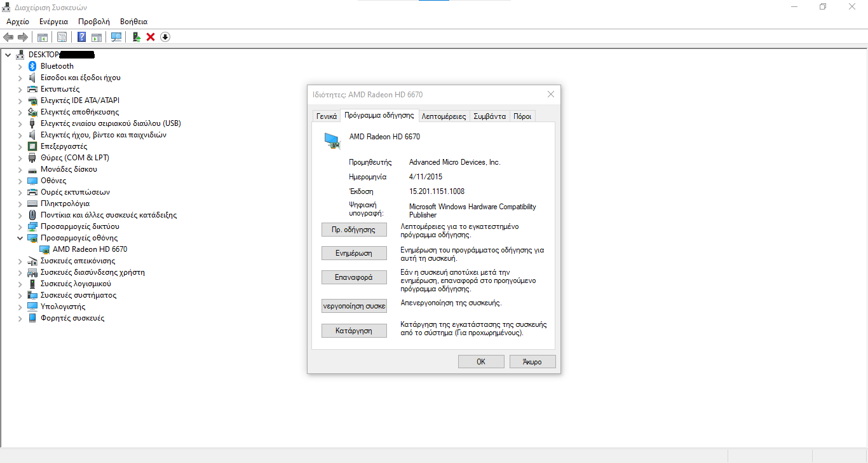Click the version text 15.201.1151.1008
The image size is (868, 463).
437,191
